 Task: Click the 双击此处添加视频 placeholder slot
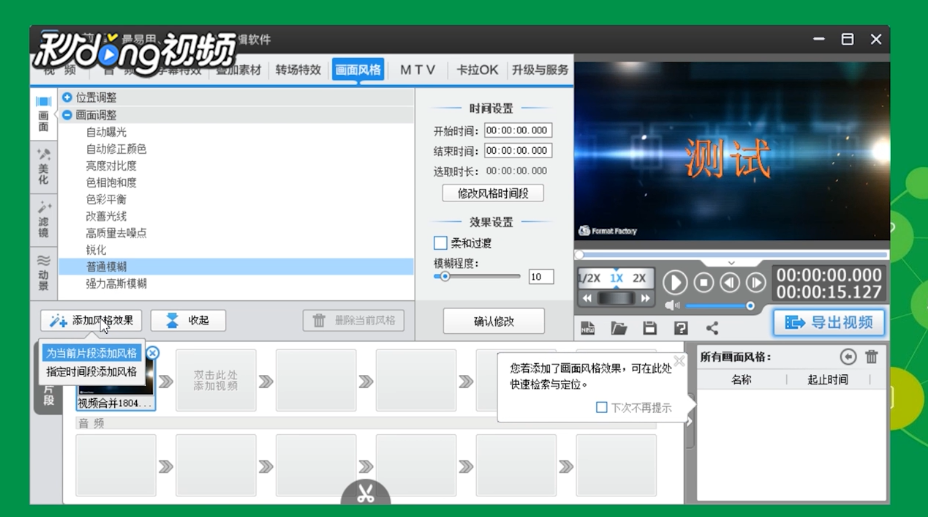(x=215, y=380)
